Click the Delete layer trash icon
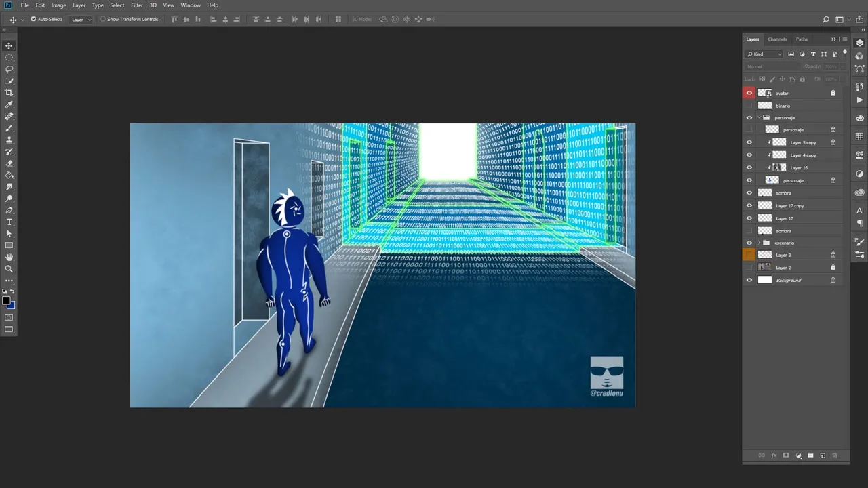The image size is (868, 488). click(x=835, y=455)
